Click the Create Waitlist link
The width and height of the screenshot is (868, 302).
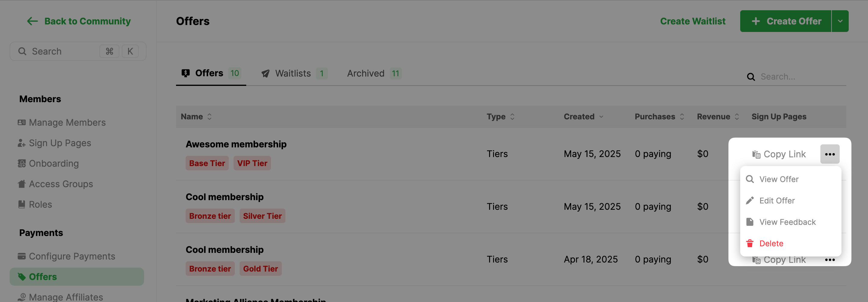point(693,21)
